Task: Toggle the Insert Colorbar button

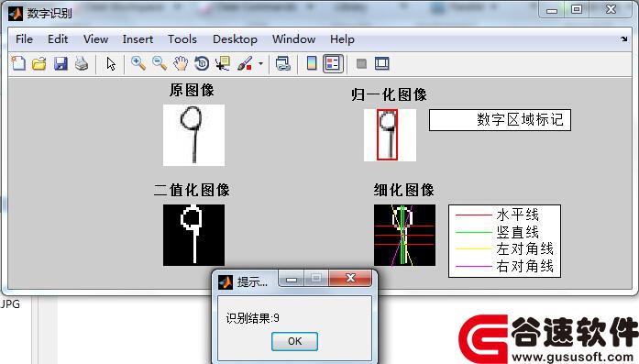Action: tap(312, 63)
